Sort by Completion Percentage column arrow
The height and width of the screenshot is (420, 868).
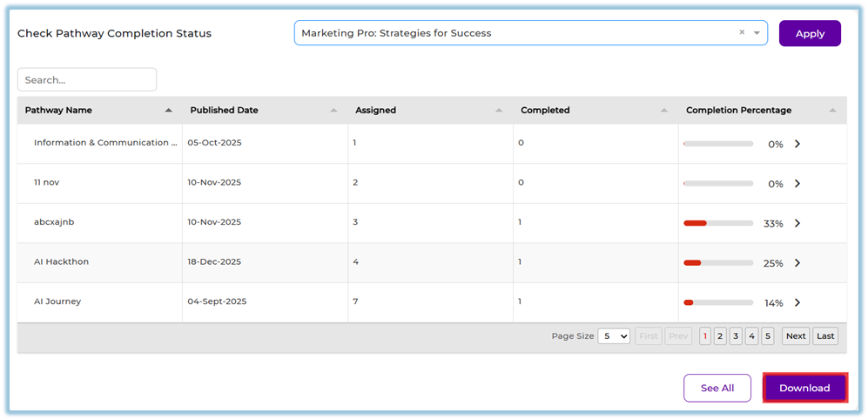[x=832, y=111]
